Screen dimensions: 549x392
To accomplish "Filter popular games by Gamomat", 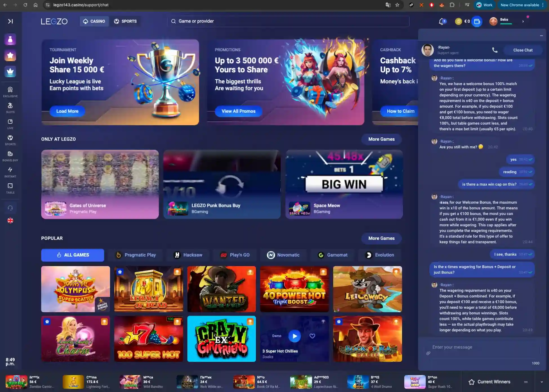I will [332, 255].
